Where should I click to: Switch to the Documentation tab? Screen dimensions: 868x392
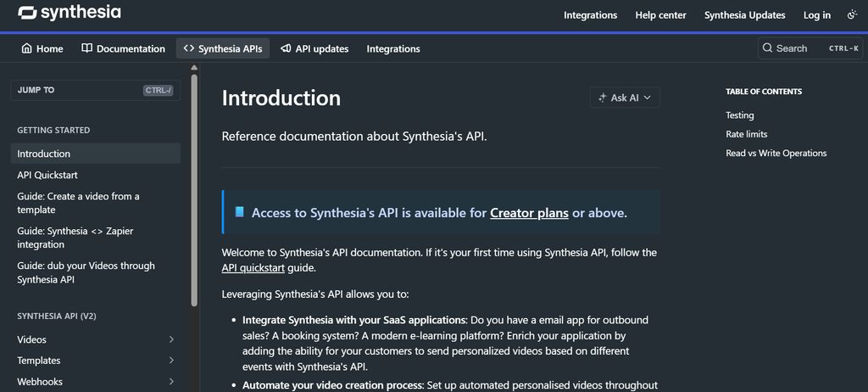tap(123, 49)
